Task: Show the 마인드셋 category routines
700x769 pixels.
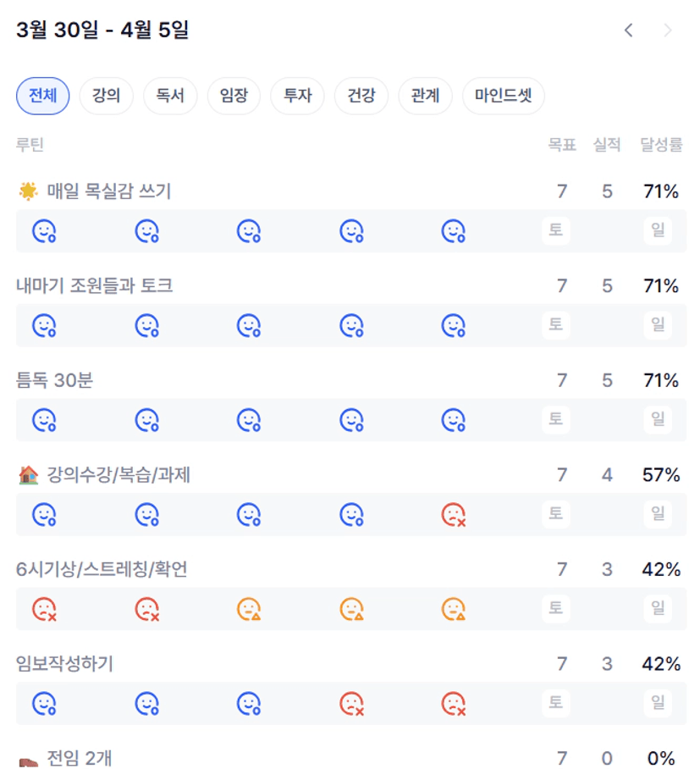Action: tap(503, 96)
